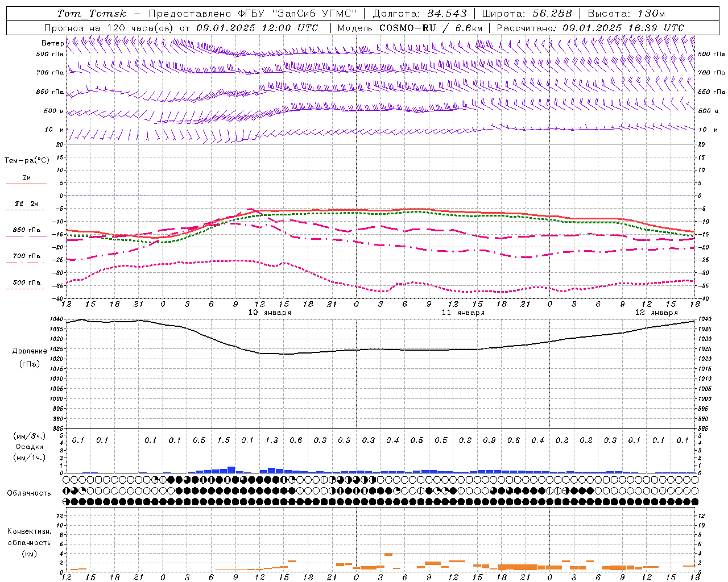This screenshot has height=582, width=728.
Task: Click the "Осадки" precipitation label
Action: coord(30,447)
